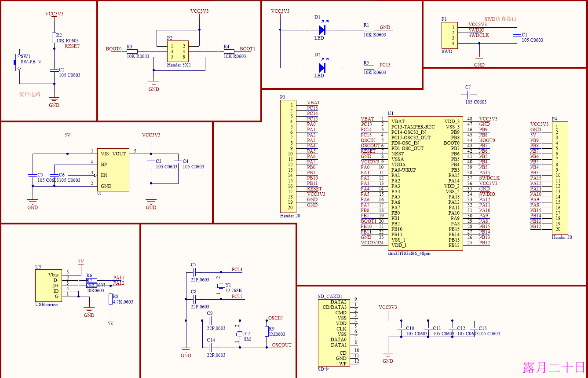Image resolution: width=588 pixels, height=378 pixels.
Task: Select capacitor C1 beside the SWD connector
Action: [517, 35]
